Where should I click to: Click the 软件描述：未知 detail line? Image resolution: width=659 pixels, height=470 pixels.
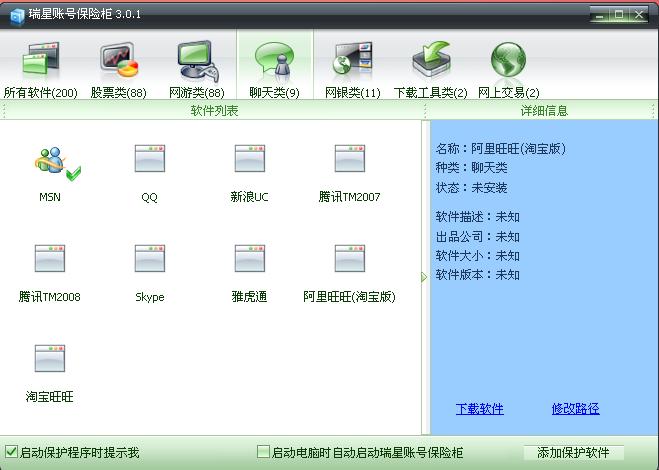point(478,217)
